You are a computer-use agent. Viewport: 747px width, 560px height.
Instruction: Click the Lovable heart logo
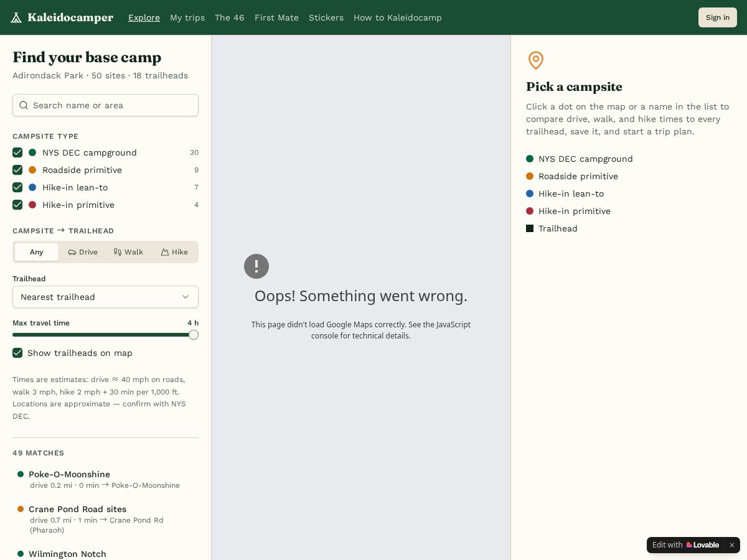click(689, 545)
